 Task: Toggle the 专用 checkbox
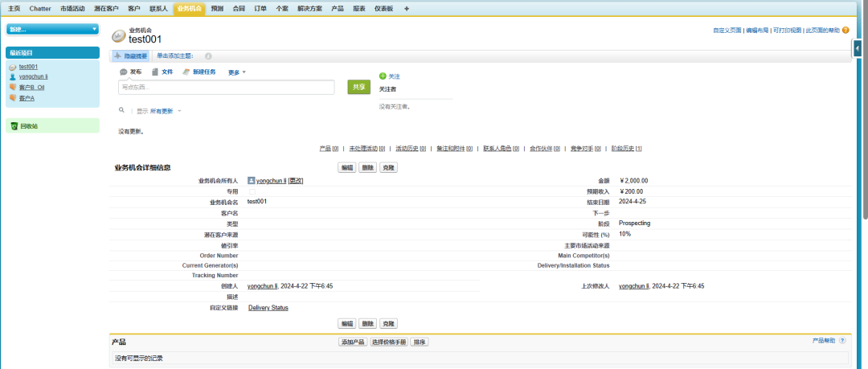[x=252, y=191]
